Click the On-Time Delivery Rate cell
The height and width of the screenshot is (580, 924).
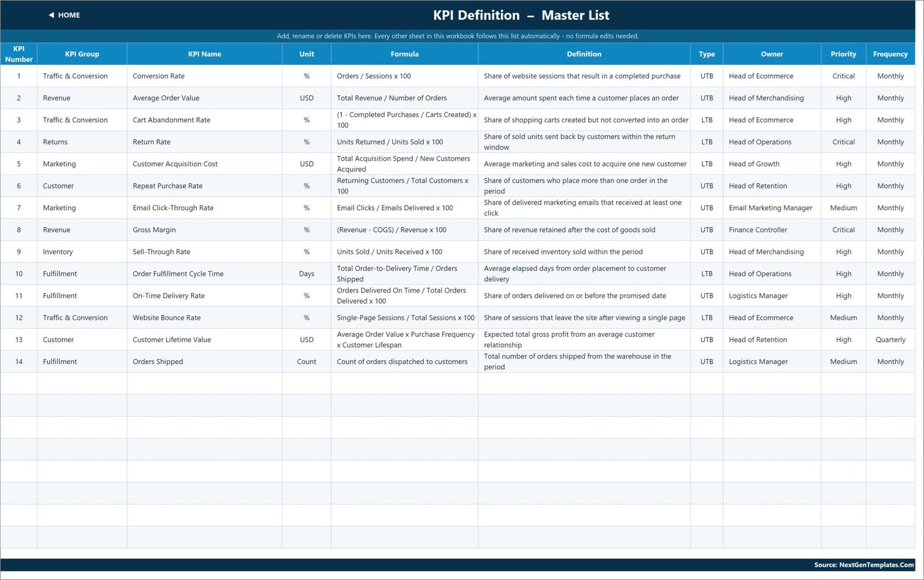204,295
